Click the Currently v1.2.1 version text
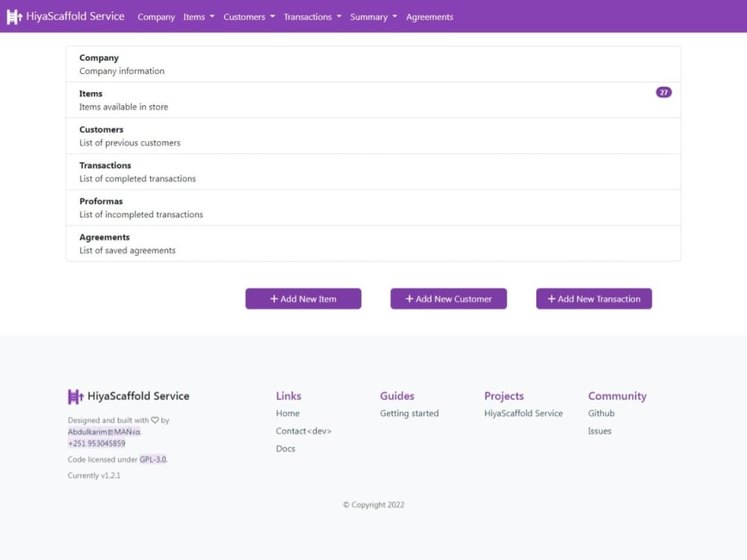The width and height of the screenshot is (747, 560). 94,475
